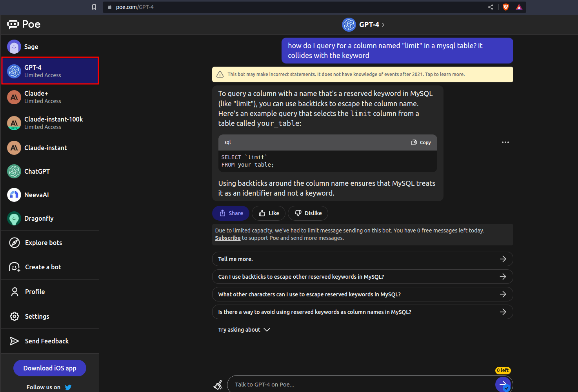Screen dimensions: 578x392
Task: Click the site lock icon in address bar
Action: click(110, 7)
